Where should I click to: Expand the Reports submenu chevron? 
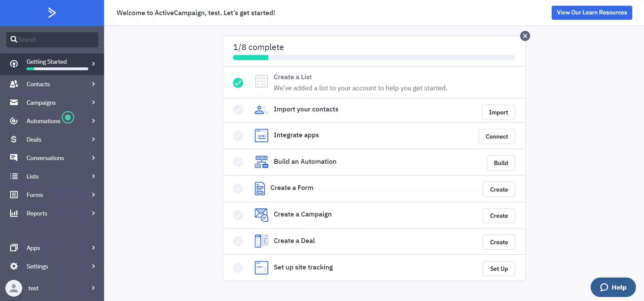(93, 213)
